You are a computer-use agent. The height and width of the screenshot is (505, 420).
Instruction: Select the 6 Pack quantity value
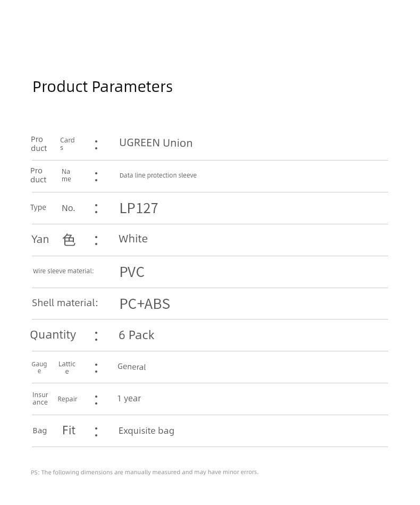pyautogui.click(x=136, y=335)
